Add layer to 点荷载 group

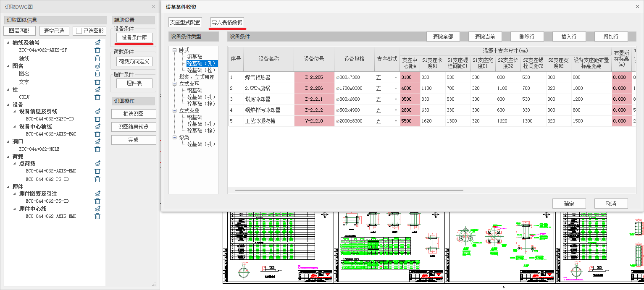[x=97, y=163]
